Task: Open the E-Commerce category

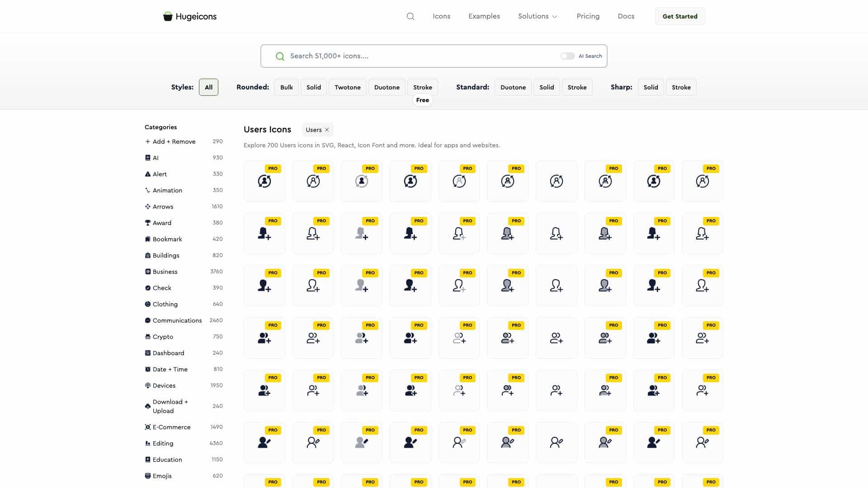Action: coord(184,427)
